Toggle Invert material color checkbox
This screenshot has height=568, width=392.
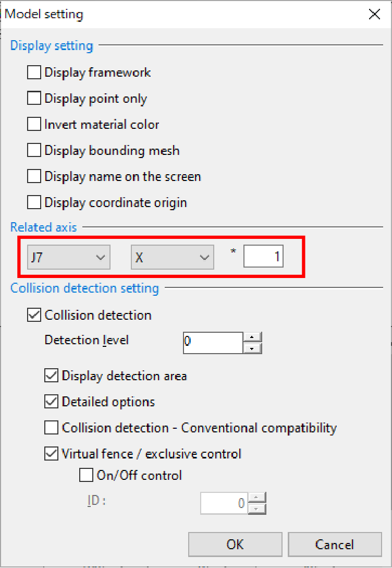(34, 125)
